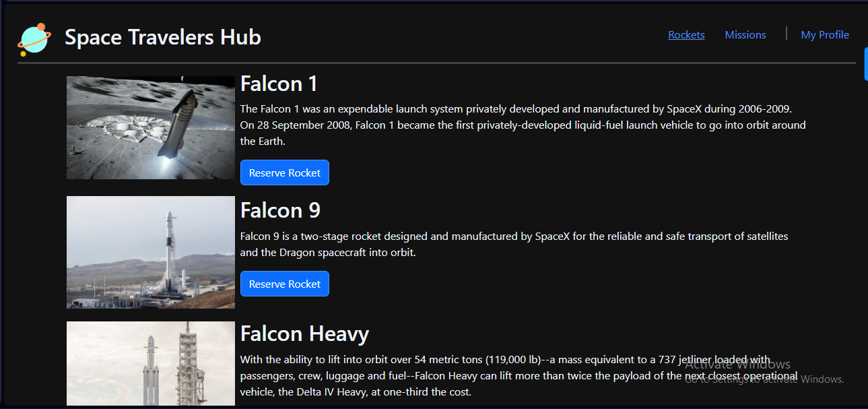Click the Falcon 1 rocket image

(150, 127)
